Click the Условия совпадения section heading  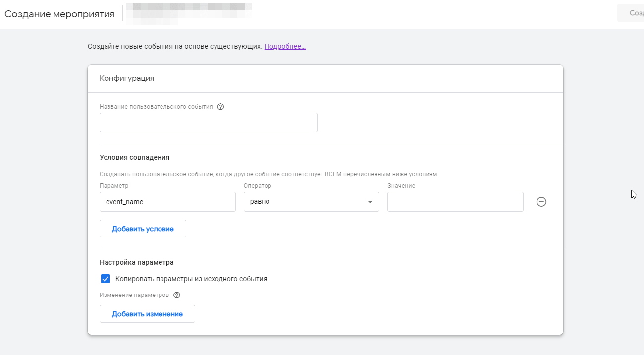click(135, 157)
